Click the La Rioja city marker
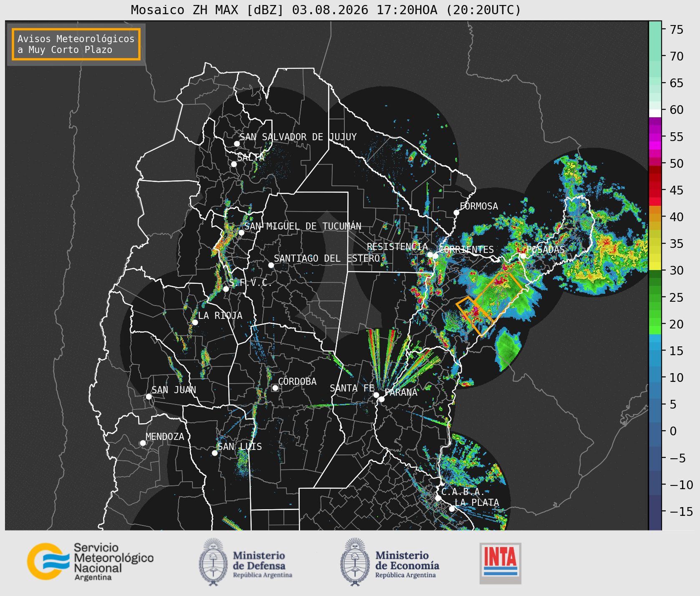Viewport: 700px width, 596px height. click(x=195, y=322)
